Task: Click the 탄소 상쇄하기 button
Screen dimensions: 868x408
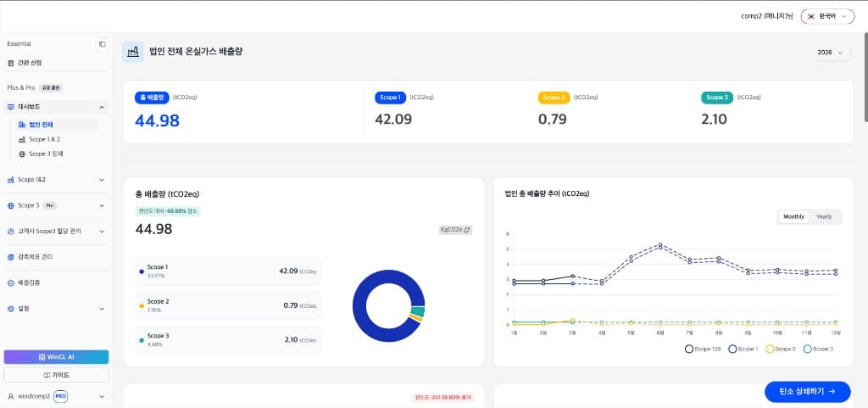Action: click(x=808, y=391)
